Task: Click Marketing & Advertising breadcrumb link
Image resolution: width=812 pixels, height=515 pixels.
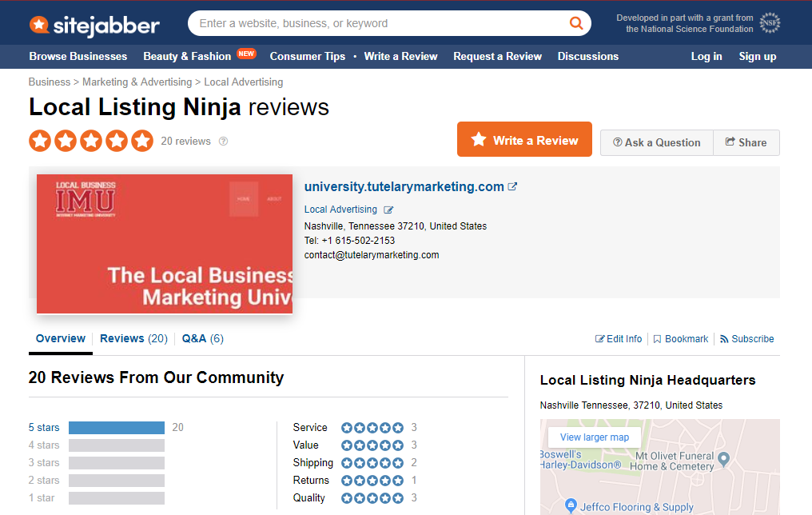Action: 137,82
